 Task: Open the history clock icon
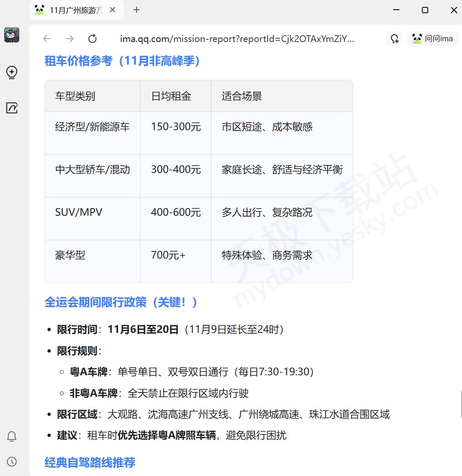point(12,462)
